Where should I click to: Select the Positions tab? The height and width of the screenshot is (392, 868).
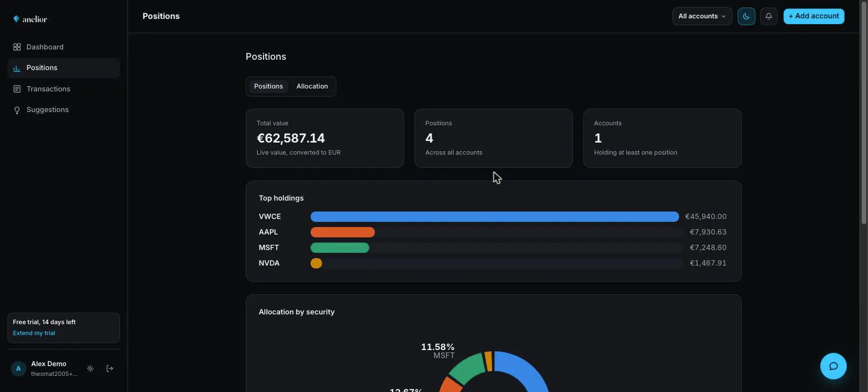[269, 86]
